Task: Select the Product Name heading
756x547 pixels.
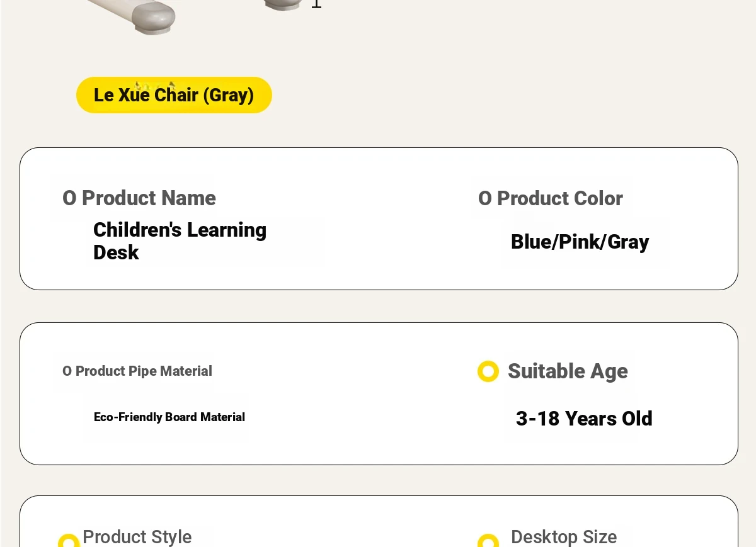Action: click(149, 198)
